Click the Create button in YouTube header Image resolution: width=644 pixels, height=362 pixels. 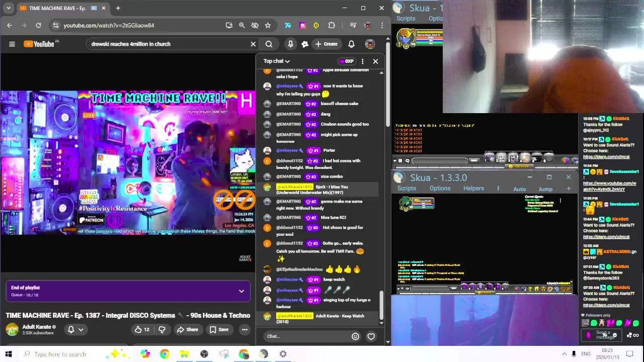[326, 44]
